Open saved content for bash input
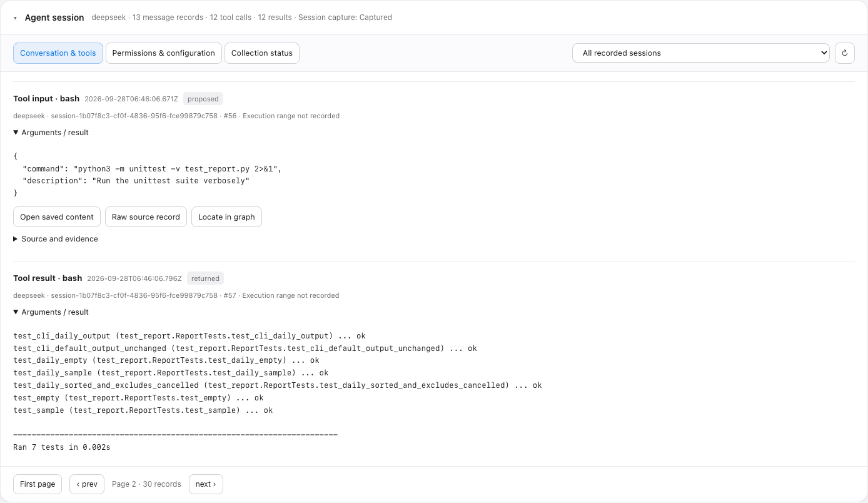This screenshot has width=868, height=503. click(57, 217)
